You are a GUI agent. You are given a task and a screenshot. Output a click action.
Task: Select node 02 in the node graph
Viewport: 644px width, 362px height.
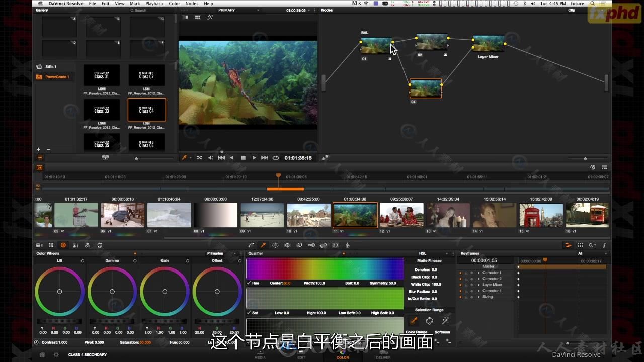pyautogui.click(x=432, y=42)
